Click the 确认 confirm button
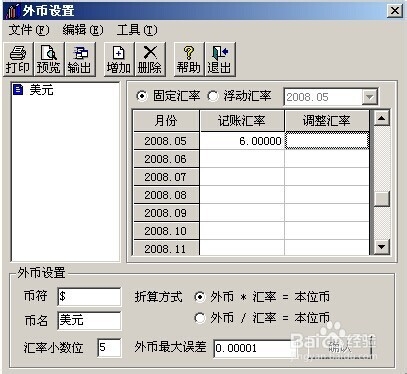 [x=340, y=348]
